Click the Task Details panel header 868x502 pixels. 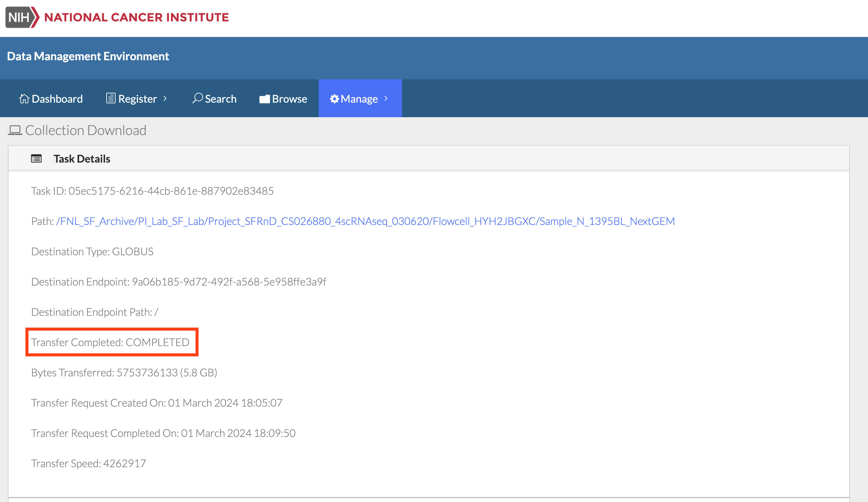tap(82, 158)
